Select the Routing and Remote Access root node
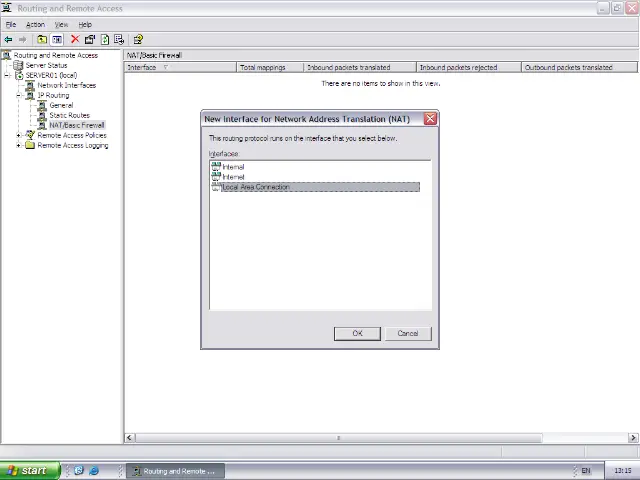 tap(56, 55)
